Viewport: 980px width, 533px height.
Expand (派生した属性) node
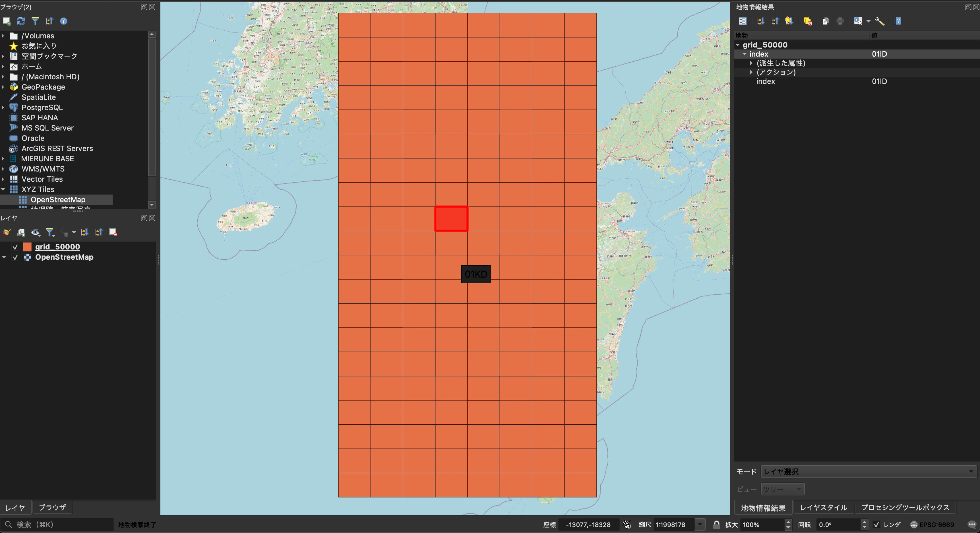tap(751, 63)
